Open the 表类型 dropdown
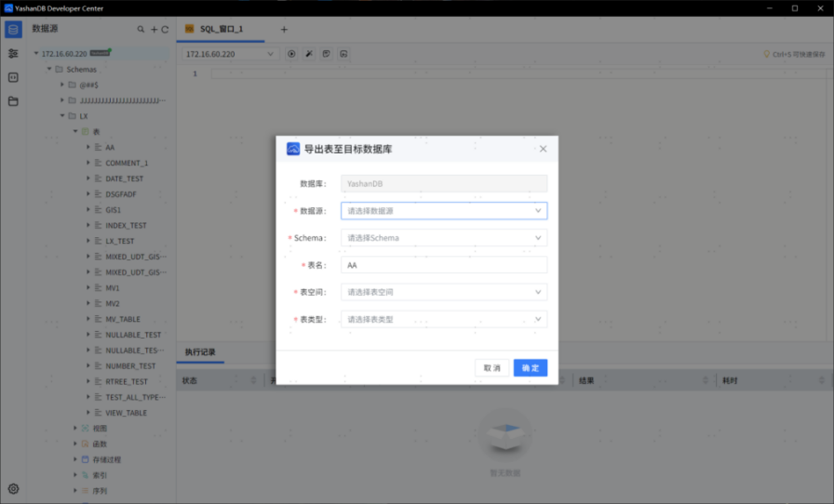834x504 pixels. [444, 320]
